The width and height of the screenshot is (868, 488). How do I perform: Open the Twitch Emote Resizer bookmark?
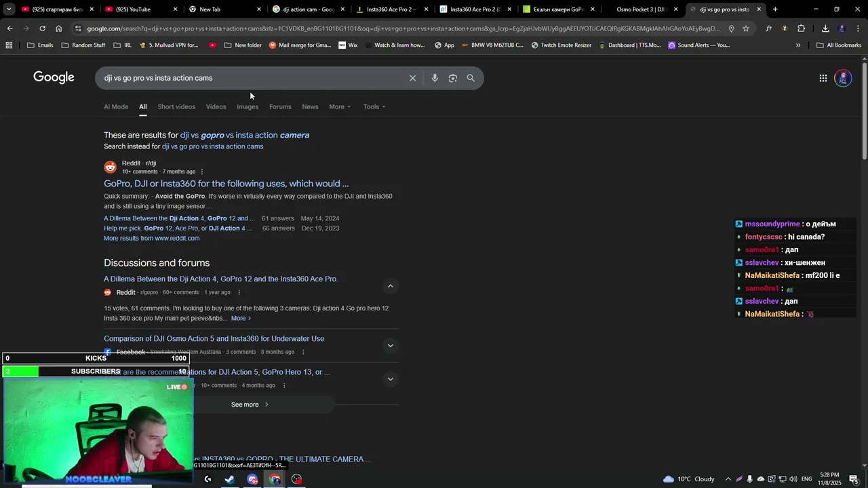point(561,45)
